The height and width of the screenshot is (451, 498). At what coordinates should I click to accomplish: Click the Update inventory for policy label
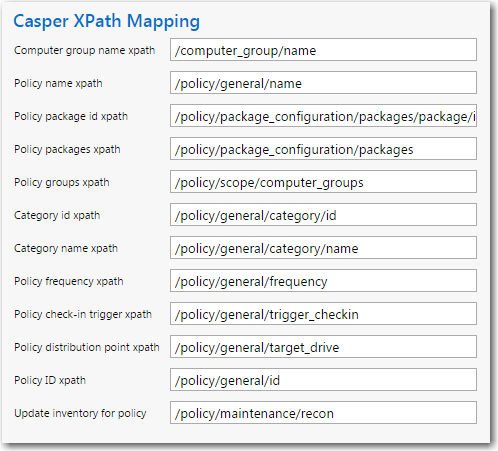(80, 413)
